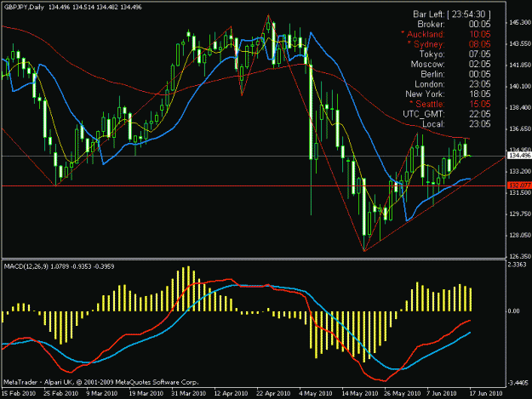Click the Seattle 15:05 clock row
The height and width of the screenshot is (399, 532).
(x=450, y=104)
